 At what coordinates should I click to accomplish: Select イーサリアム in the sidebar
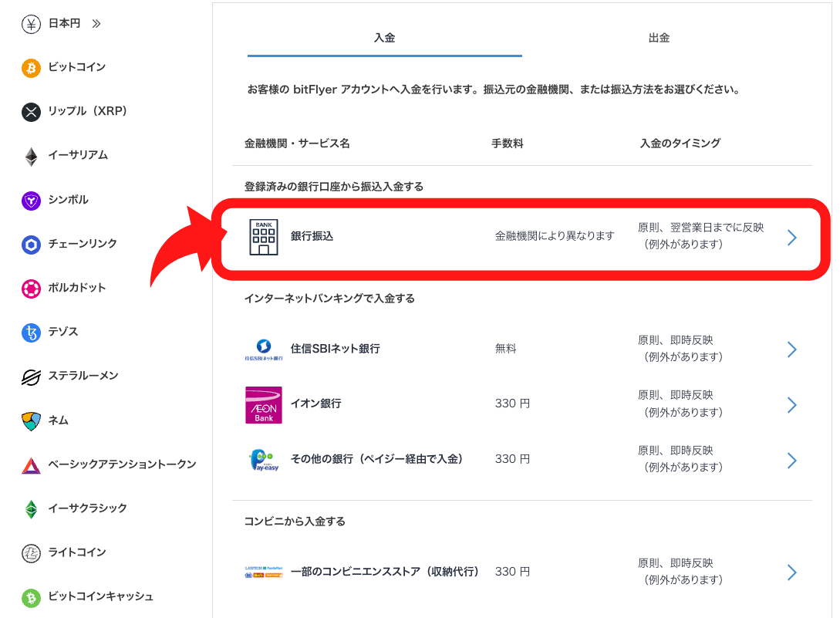[x=78, y=155]
